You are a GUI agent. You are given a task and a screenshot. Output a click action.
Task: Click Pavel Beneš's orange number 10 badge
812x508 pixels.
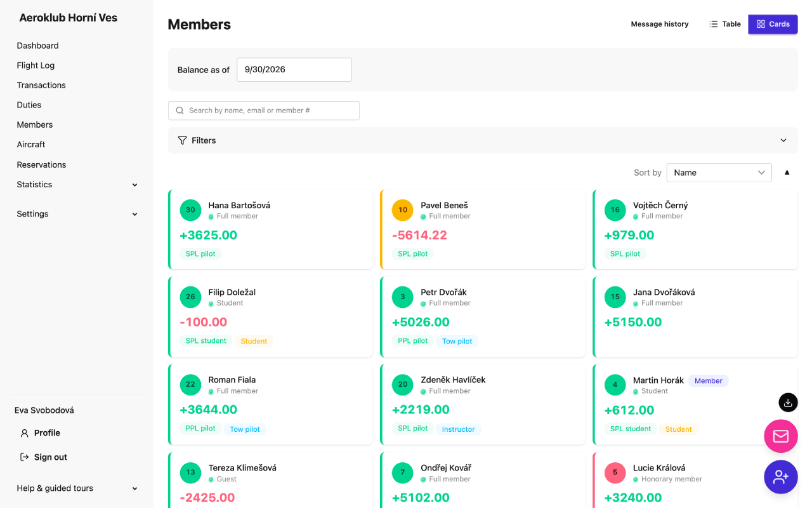403,210
